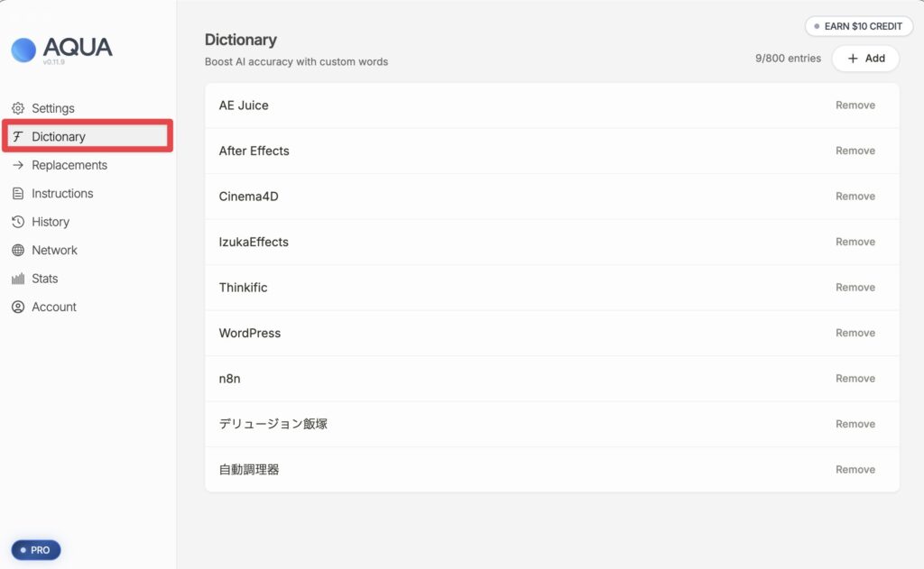Open the Dictionary sidebar item

tap(59, 137)
